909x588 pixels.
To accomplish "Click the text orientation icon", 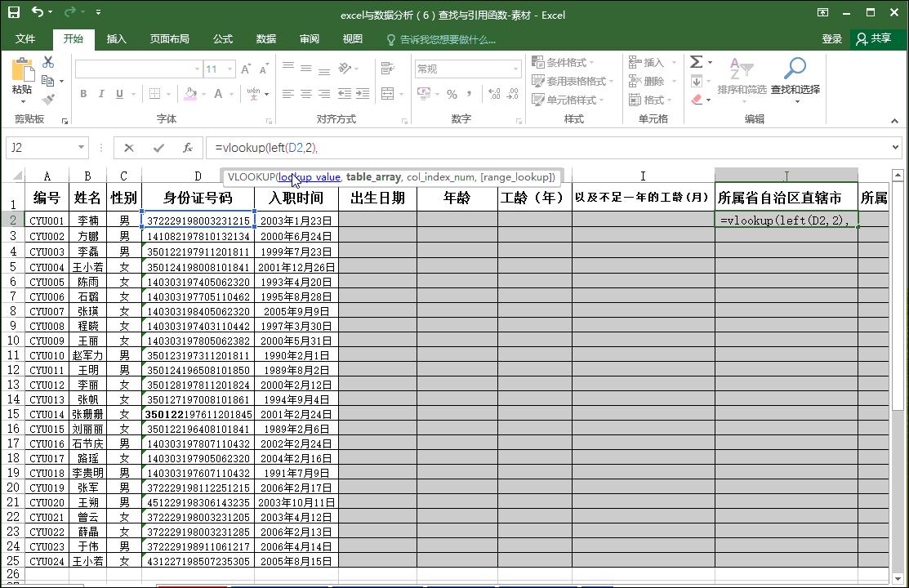I will (345, 69).
